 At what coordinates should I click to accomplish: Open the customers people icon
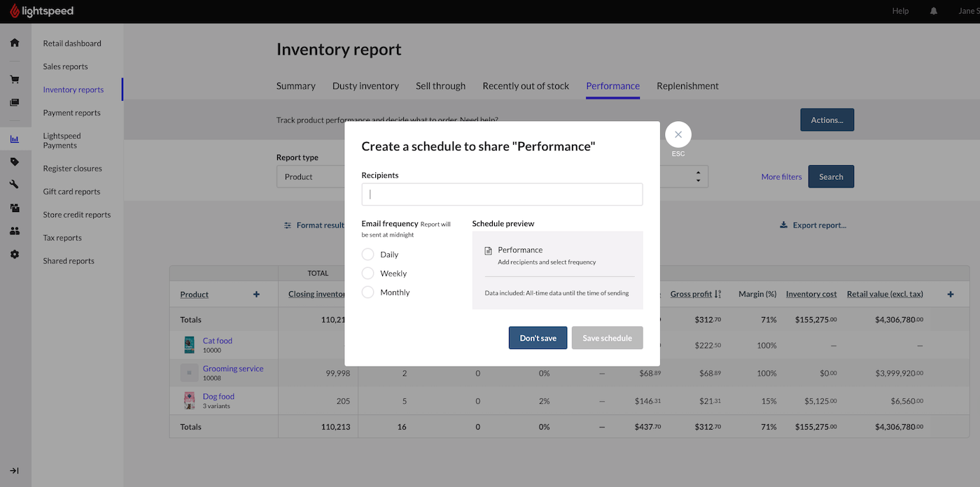coord(15,231)
